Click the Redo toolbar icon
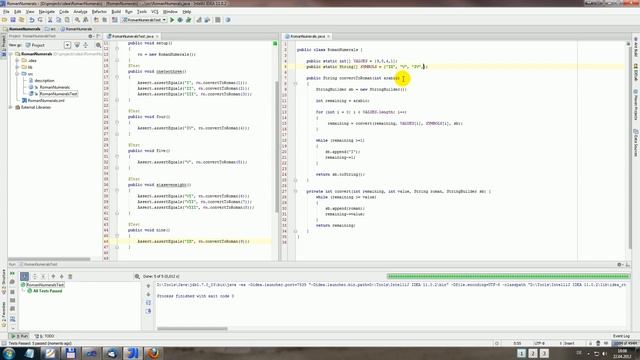The image size is (640, 360). 40,20
